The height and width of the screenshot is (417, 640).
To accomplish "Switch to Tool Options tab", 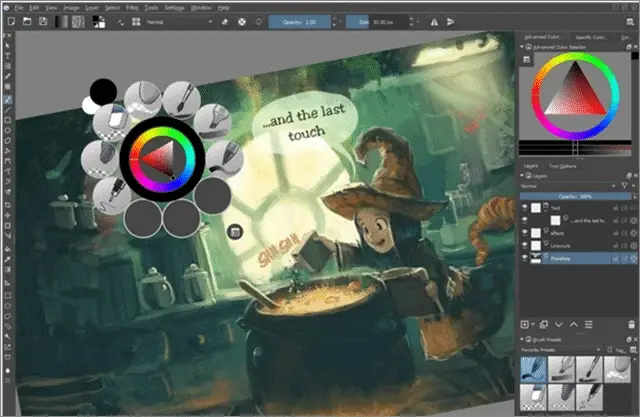I will pos(562,166).
